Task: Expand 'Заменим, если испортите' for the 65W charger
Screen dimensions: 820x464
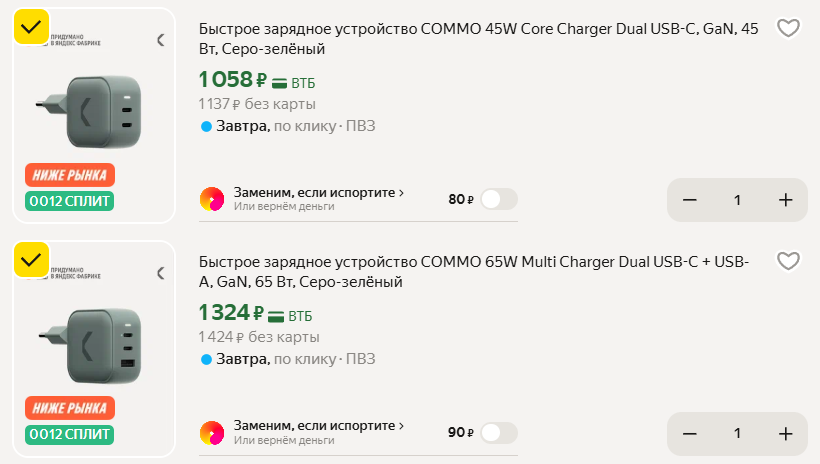Action: click(318, 426)
